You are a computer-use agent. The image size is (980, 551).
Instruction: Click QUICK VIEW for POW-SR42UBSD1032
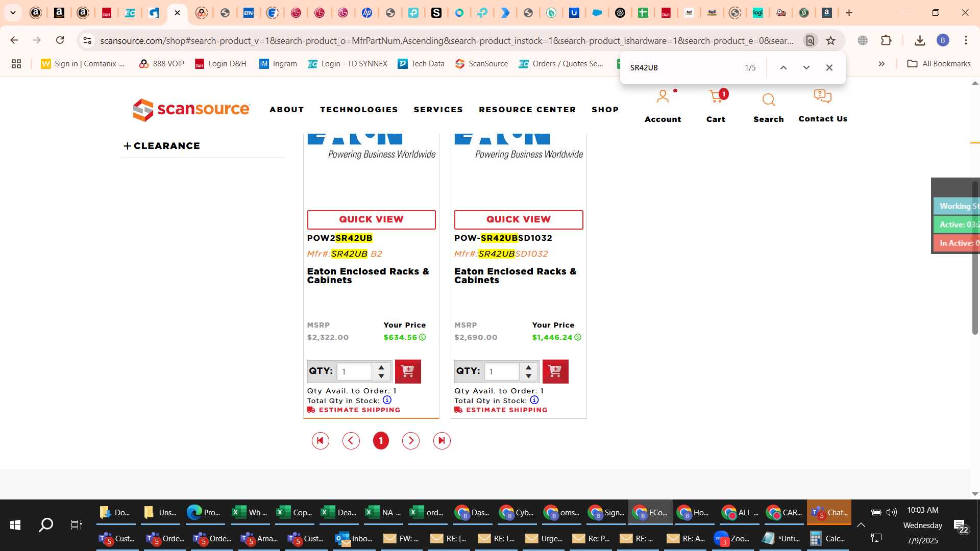(519, 219)
